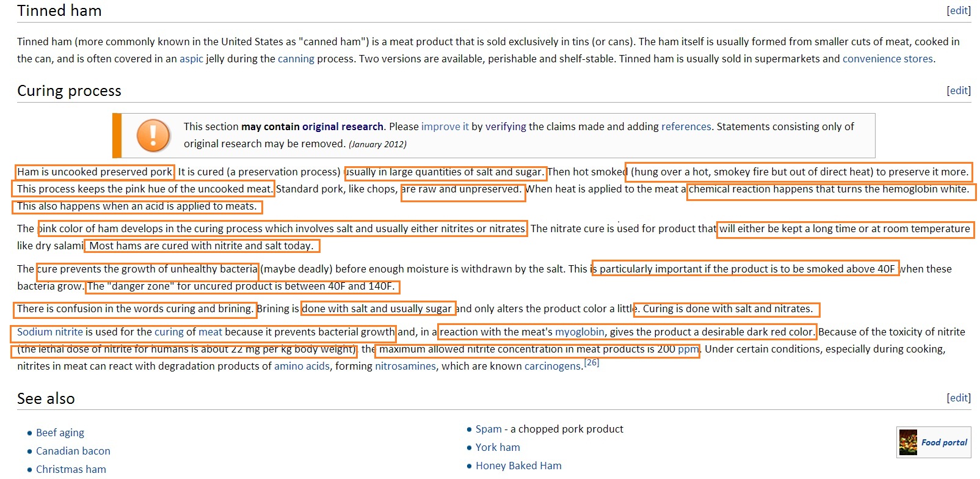
Task: Open the Sodium nitrite article
Action: point(49,332)
